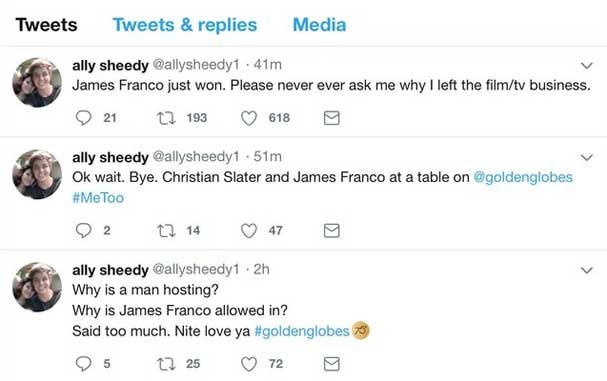This screenshot has width=607, height=381.
Task: Like the tweet with 72 likes
Action: pos(249,364)
